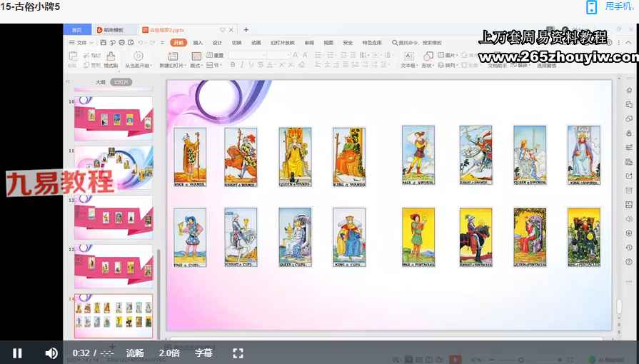This screenshot has width=639, height=364.
Task: Select slide 12 thumbnail
Action: point(114,217)
